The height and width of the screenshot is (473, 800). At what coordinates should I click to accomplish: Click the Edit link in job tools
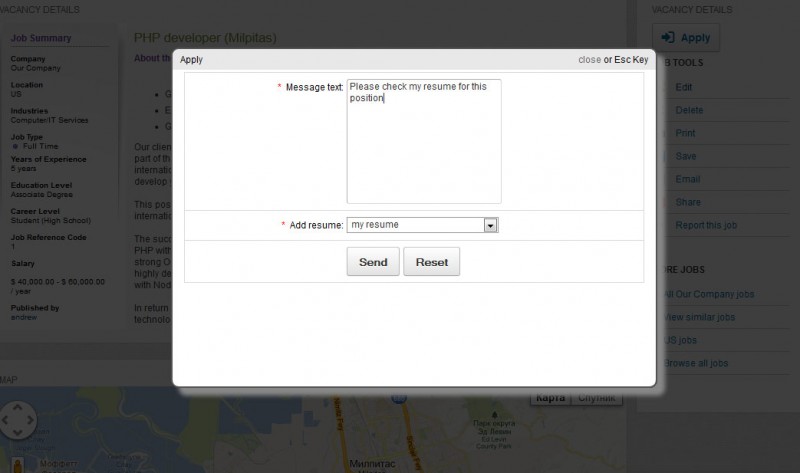(684, 87)
